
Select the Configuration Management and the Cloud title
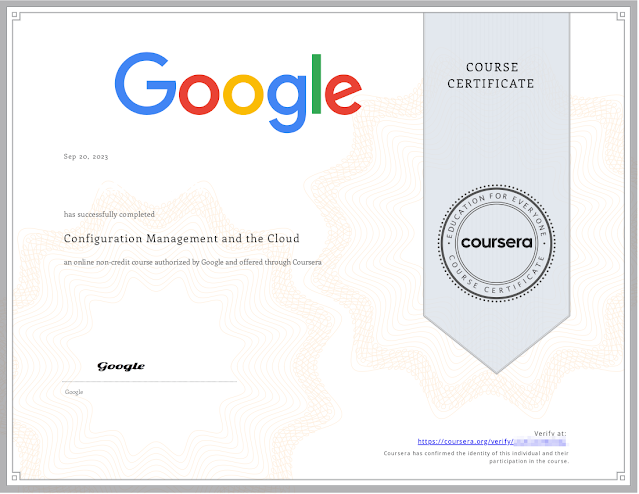point(181,239)
